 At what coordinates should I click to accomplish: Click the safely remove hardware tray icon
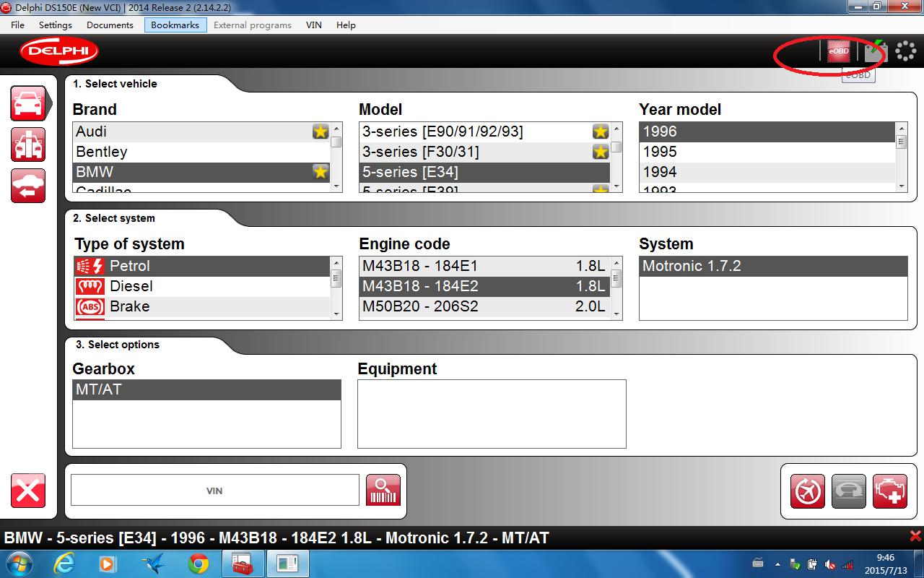point(795,564)
